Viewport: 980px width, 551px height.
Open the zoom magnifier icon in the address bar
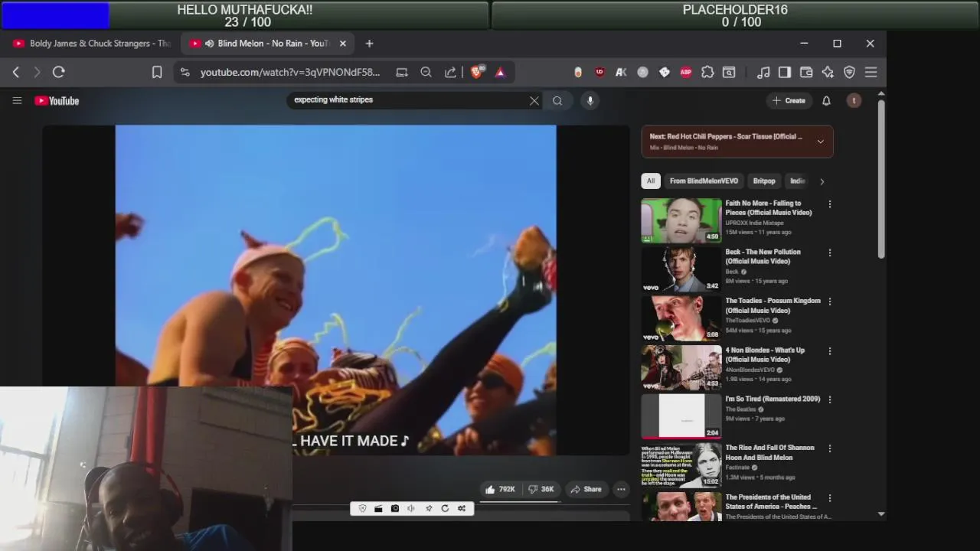(x=426, y=72)
